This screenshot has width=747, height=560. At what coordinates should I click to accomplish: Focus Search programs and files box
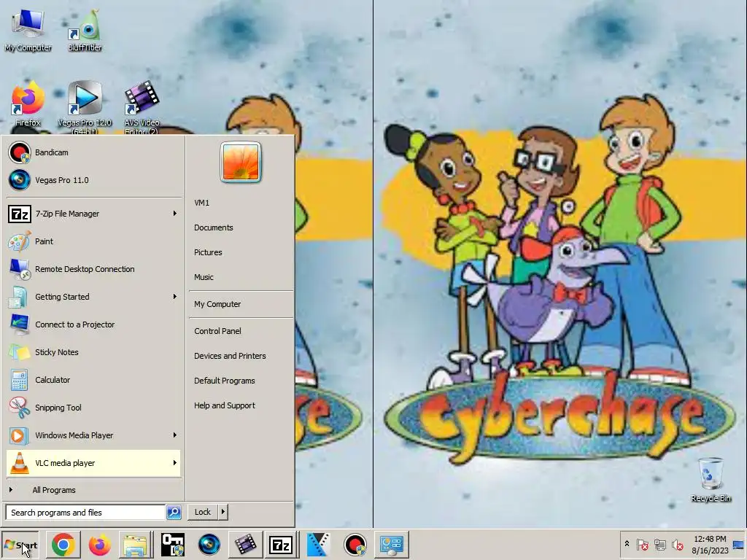(85, 513)
